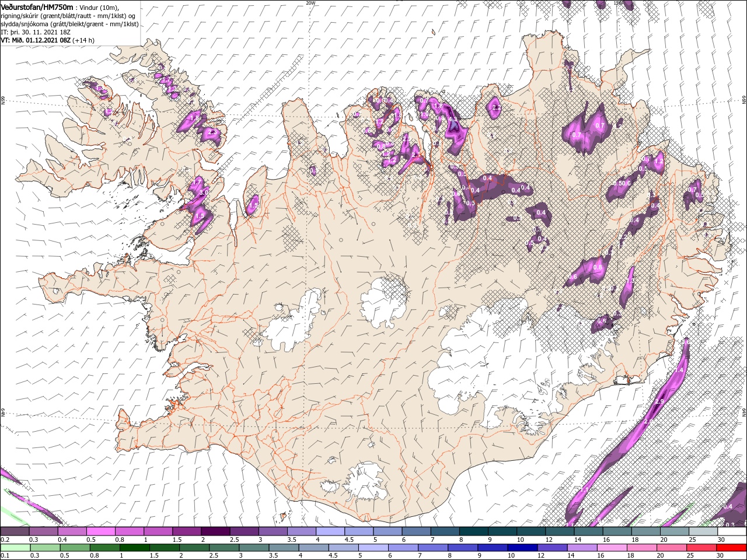Pick upper legend swatch between 0.4 and 0.5
Image resolution: width=747 pixels, height=560 pixels.
pos(72,531)
